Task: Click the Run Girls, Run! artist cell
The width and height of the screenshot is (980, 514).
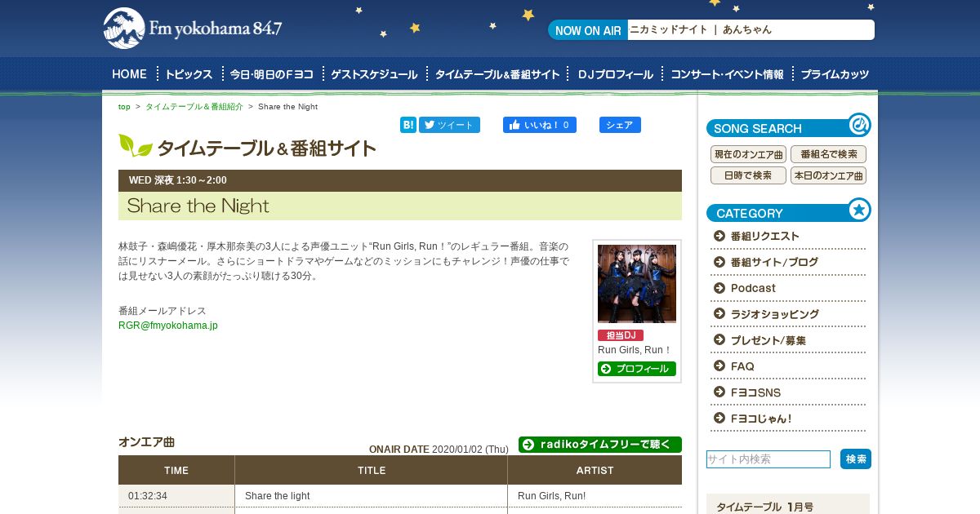Action: pos(595,496)
